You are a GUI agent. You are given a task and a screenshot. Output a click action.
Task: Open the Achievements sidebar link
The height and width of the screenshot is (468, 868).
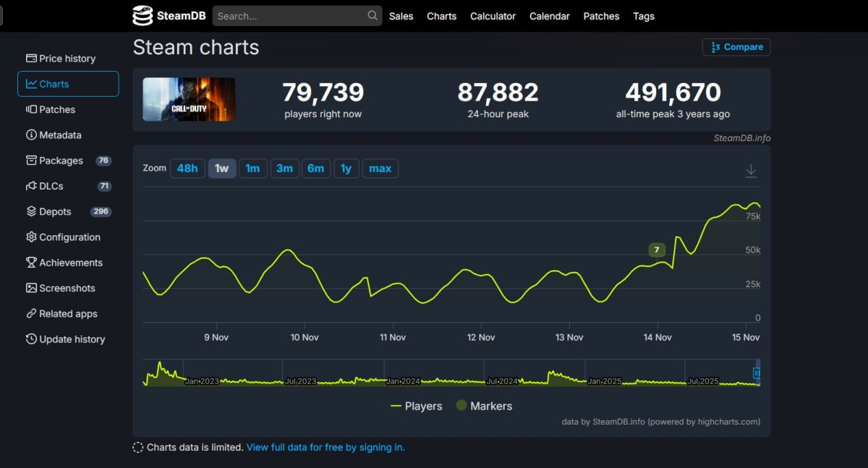68,263
